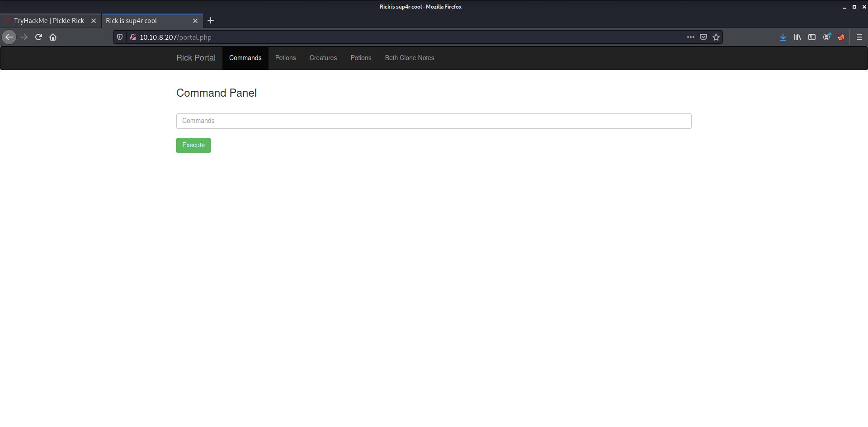Screen dimensions: 868x427
Task: Open page actions three-dot menu
Action: [x=690, y=37]
